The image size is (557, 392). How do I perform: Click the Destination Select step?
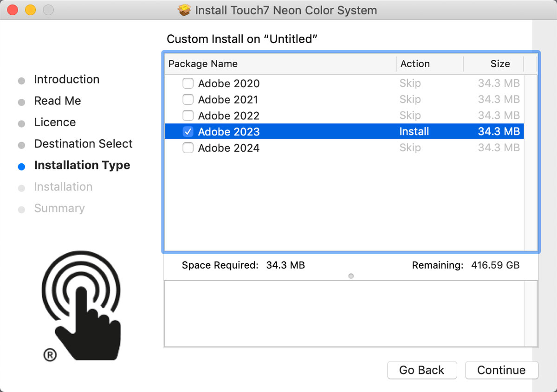(x=84, y=144)
